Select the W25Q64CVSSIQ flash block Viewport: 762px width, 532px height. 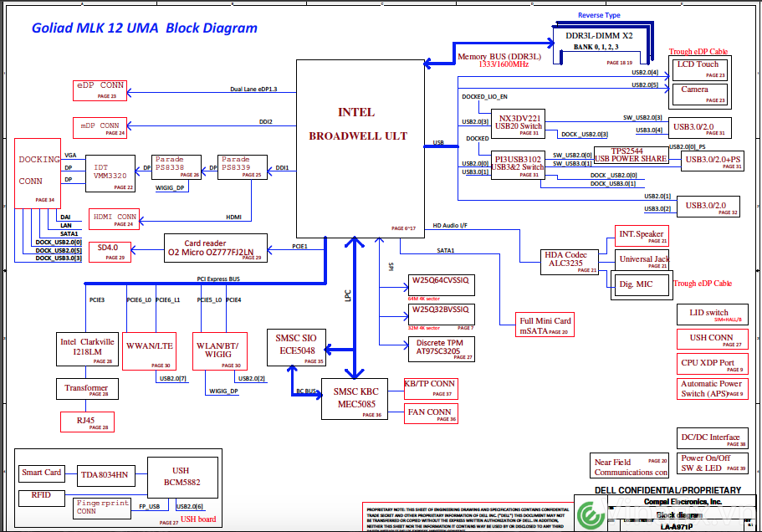(x=442, y=285)
